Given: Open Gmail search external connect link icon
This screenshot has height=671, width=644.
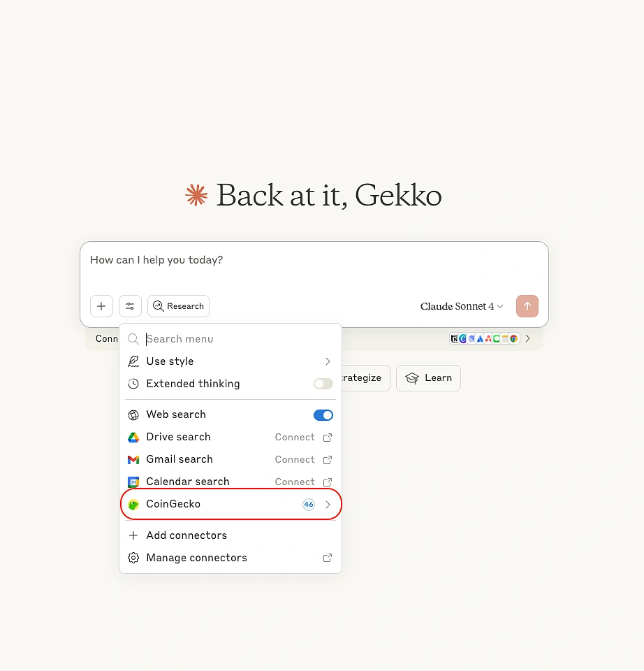Looking at the screenshot, I should pos(328,460).
